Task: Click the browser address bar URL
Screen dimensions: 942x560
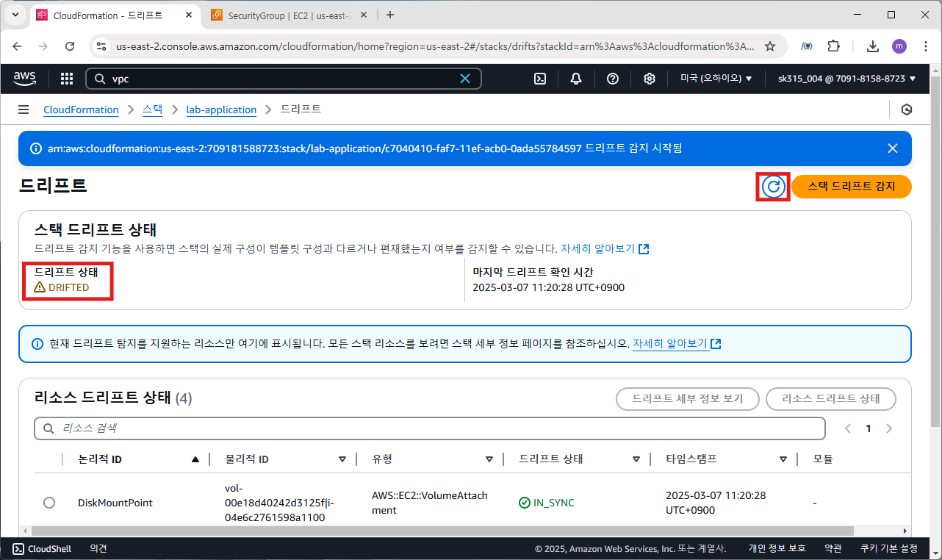Action: [x=435, y=46]
